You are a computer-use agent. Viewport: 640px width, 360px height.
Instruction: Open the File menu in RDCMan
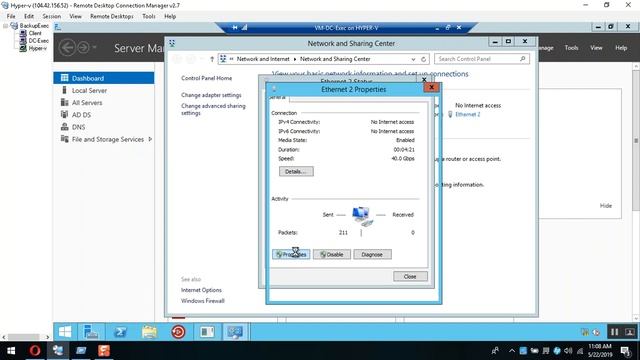[11, 16]
